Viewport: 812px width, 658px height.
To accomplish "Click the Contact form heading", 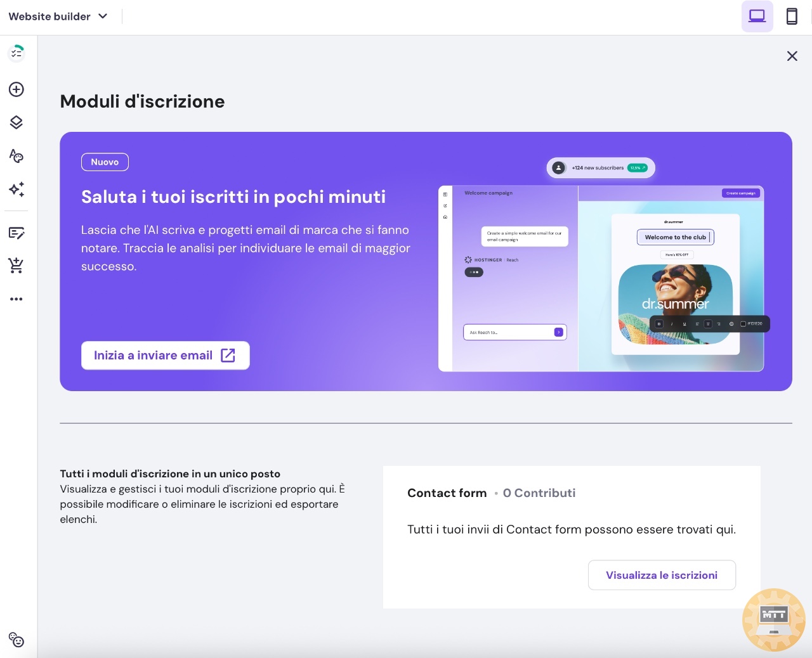I will click(x=447, y=493).
